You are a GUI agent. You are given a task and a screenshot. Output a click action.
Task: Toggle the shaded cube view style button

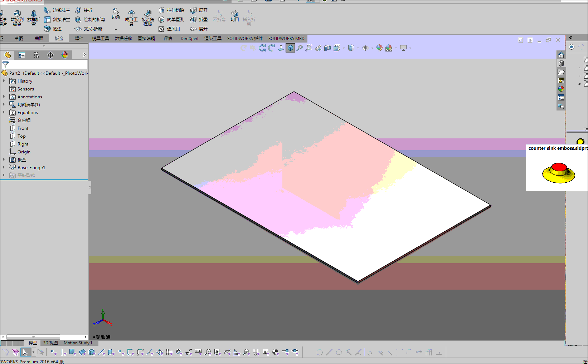tap(290, 48)
